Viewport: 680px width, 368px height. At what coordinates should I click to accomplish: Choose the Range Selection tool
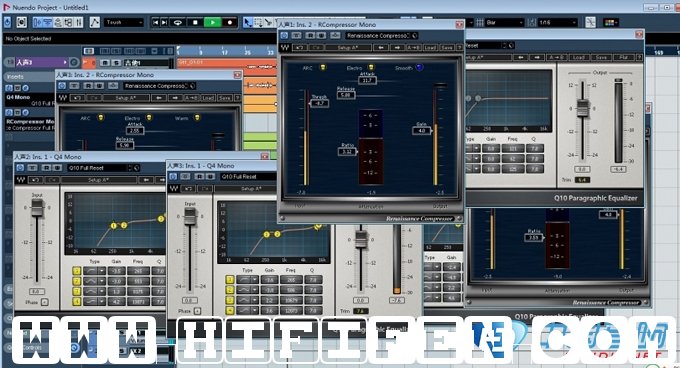(258, 22)
